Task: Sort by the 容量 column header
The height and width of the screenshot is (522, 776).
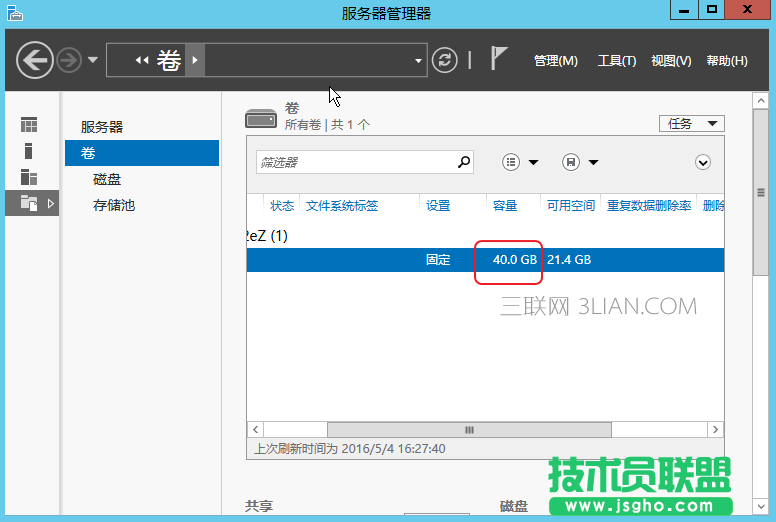Action: point(505,205)
